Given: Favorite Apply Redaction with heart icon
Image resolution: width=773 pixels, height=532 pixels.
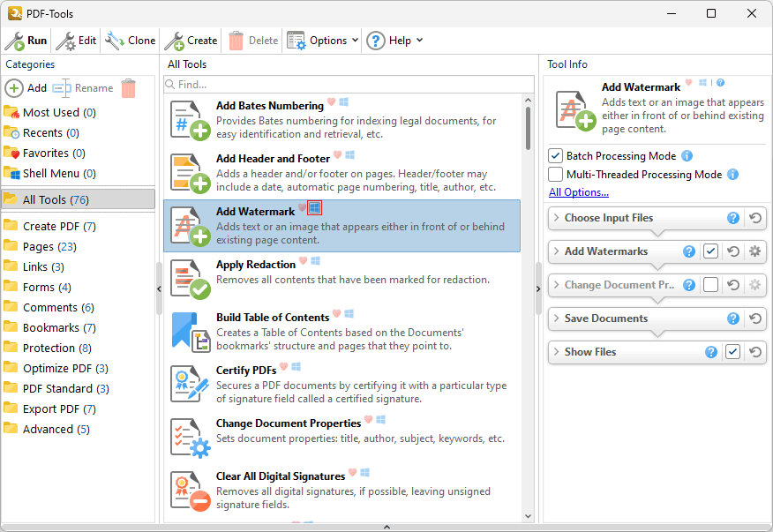Looking at the screenshot, I should point(304,261).
